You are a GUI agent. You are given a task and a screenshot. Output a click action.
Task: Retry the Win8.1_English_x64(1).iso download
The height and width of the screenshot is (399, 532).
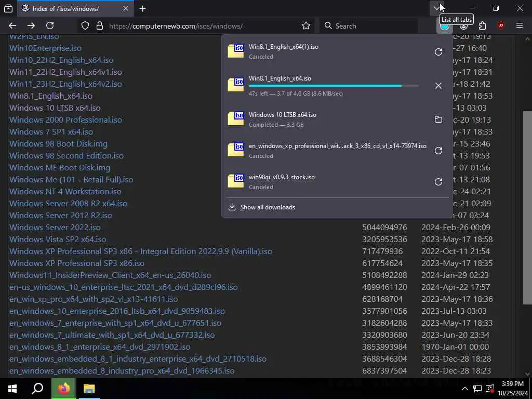coord(438,51)
